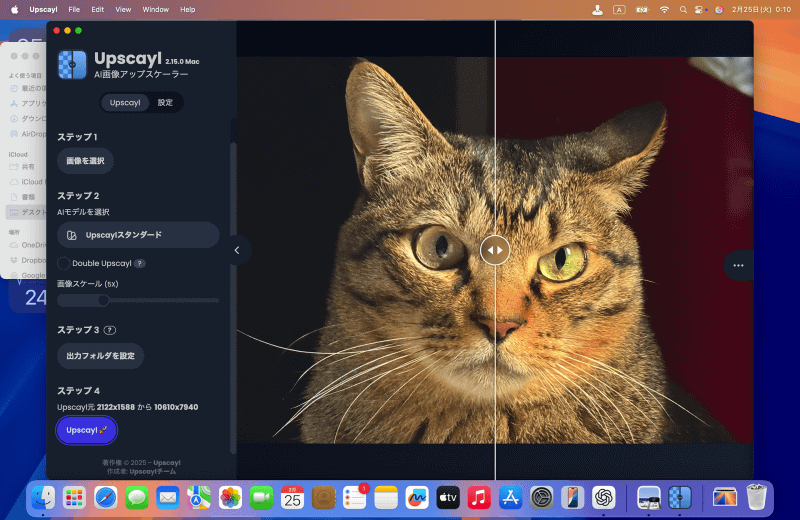This screenshot has width=800, height=520.
Task: Select iCloud item in the Finder sidebar behind
Action: click(27, 182)
